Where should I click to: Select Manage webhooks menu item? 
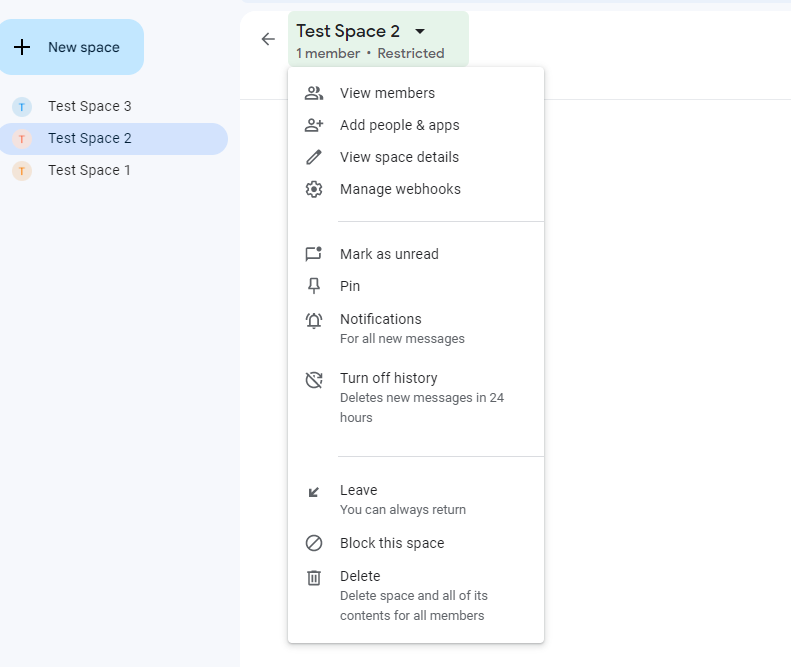pyautogui.click(x=400, y=189)
